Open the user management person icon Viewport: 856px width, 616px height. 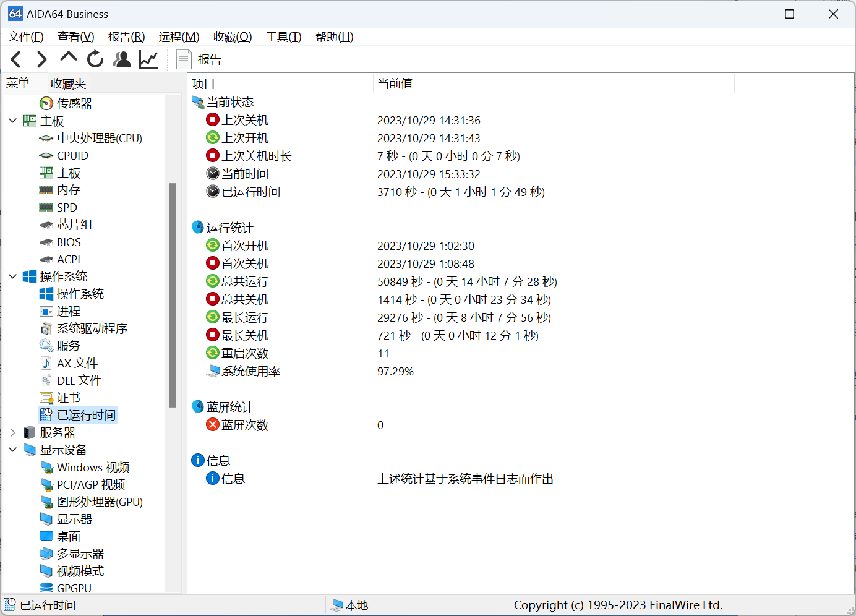(x=122, y=59)
